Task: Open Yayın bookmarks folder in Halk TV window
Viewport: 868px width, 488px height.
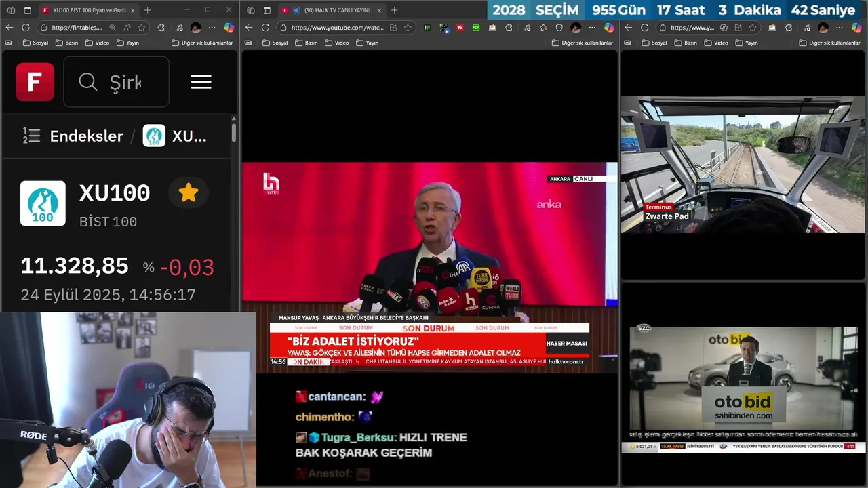Action: point(367,43)
